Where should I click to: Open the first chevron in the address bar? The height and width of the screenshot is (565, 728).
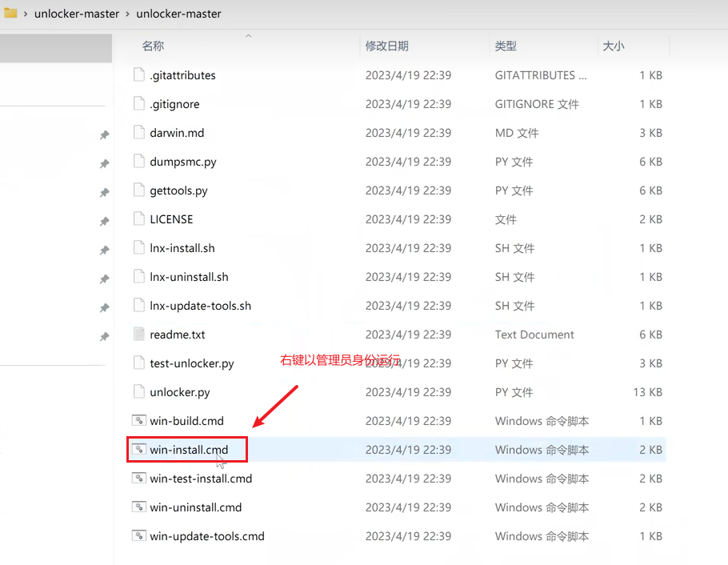pos(24,14)
